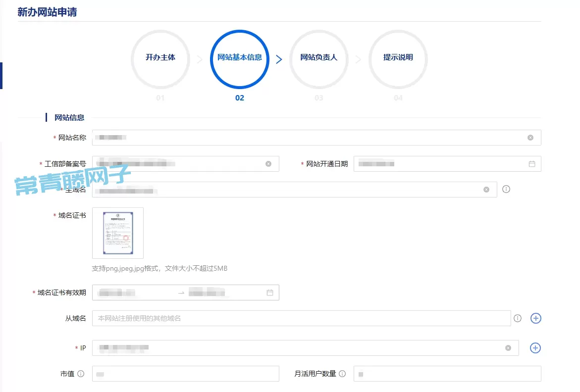This screenshot has width=580, height=392.
Task: Click the clear icon in the 主域名 field
Action: (x=486, y=190)
